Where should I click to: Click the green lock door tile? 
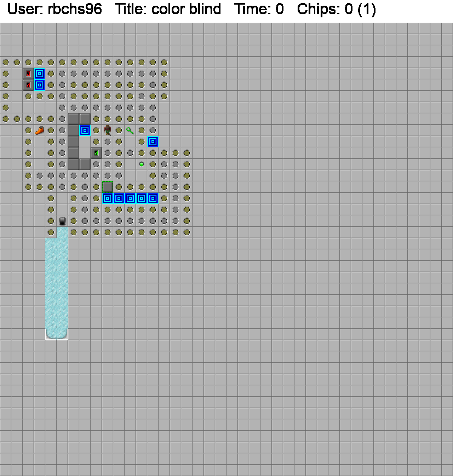[x=96, y=153]
